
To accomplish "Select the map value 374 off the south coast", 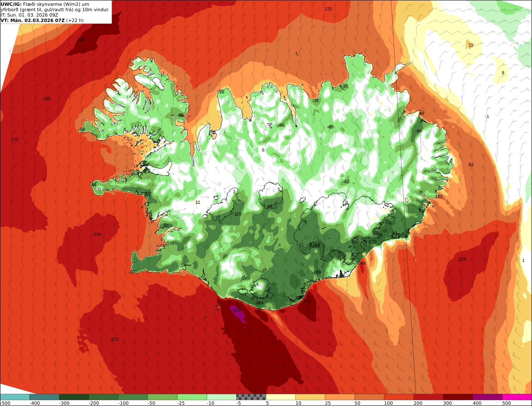I will click(307, 302).
